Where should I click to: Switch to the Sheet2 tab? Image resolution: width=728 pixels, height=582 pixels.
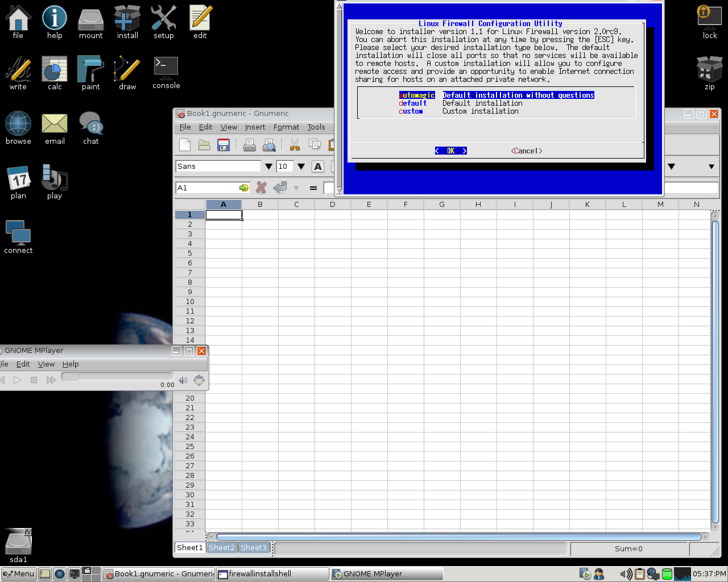(222, 548)
